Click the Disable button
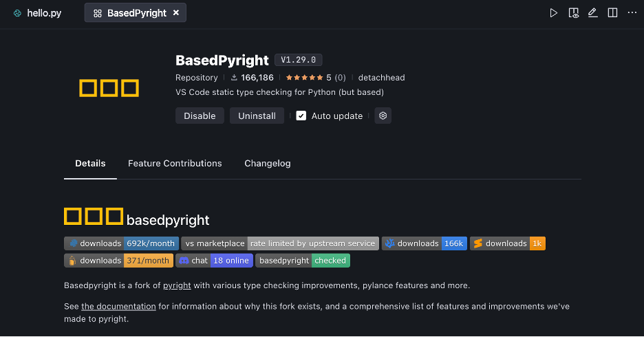The width and height of the screenshot is (644, 337). 200,116
